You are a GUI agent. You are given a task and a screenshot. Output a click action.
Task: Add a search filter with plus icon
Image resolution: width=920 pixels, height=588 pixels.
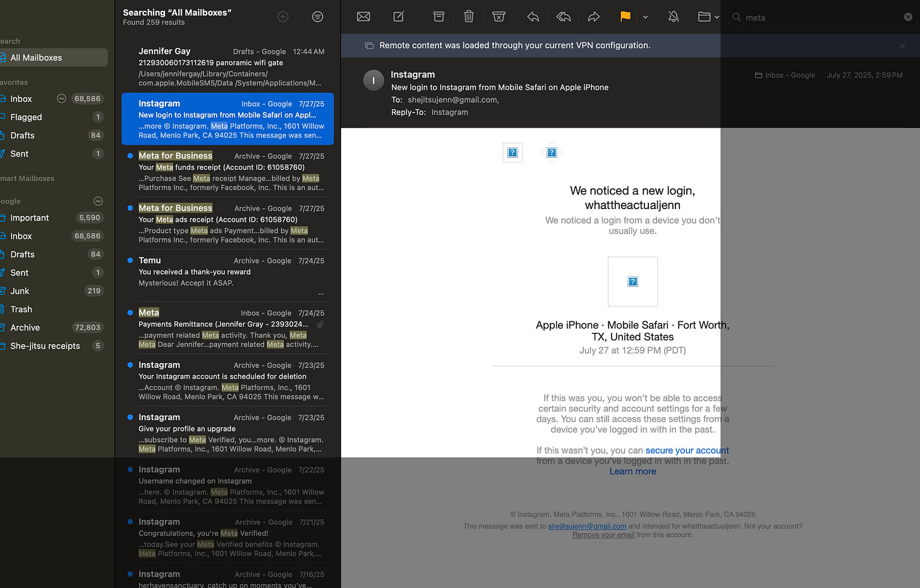point(283,17)
